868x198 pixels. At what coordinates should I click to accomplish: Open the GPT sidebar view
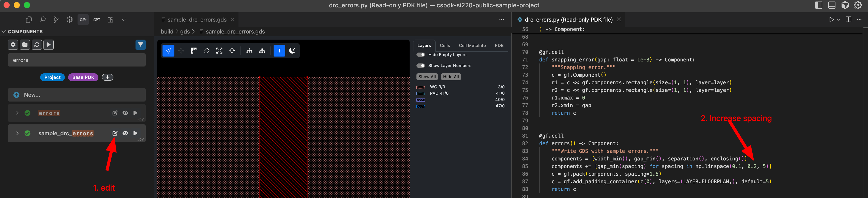point(97,20)
